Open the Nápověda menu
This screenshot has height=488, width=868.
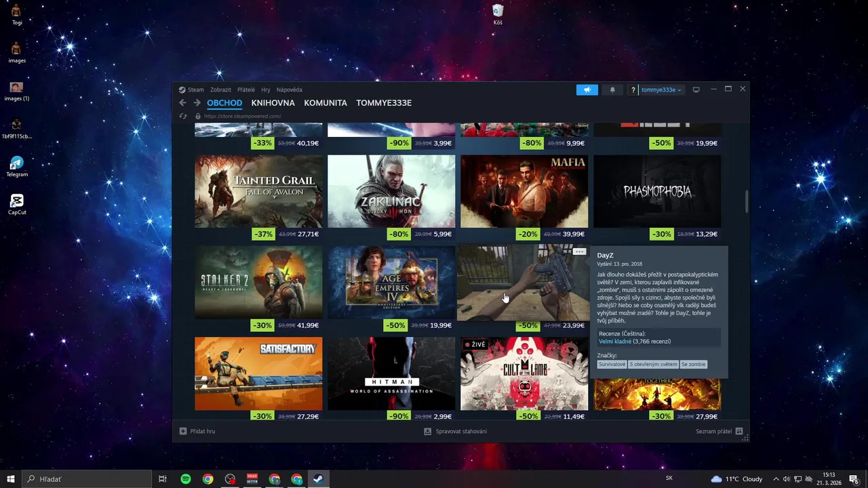(x=290, y=89)
